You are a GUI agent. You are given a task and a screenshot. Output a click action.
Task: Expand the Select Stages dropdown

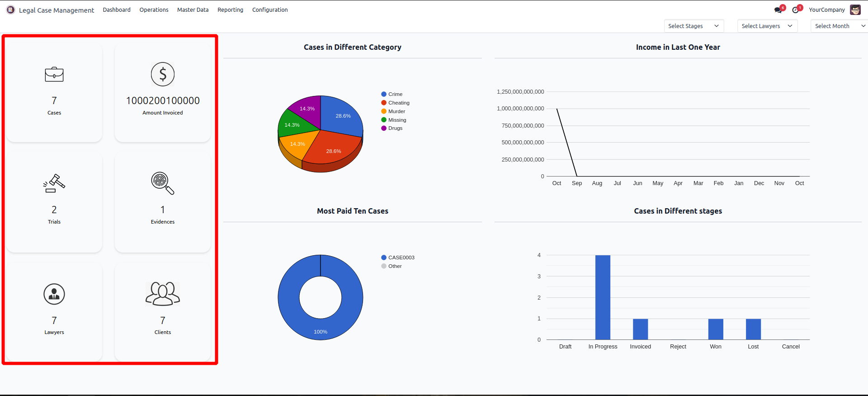coord(694,26)
